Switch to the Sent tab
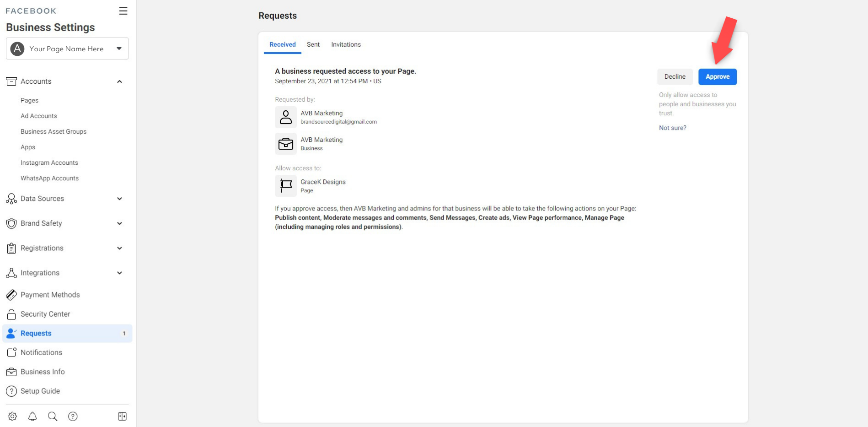Image resolution: width=868 pixels, height=427 pixels. coord(313,44)
